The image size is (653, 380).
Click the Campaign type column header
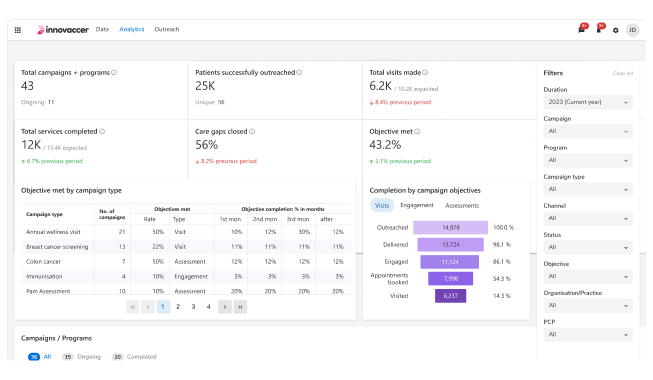(44, 214)
